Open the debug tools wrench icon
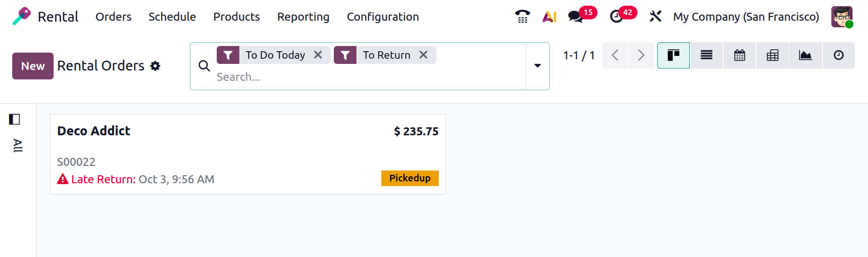Image resolution: width=868 pixels, height=257 pixels. pyautogui.click(x=655, y=16)
